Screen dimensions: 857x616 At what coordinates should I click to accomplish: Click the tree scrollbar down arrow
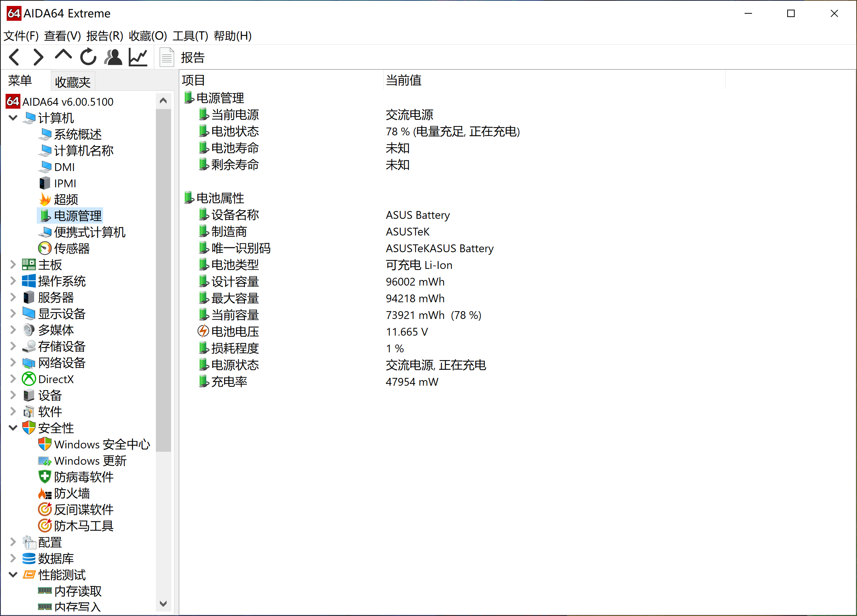[x=163, y=603]
